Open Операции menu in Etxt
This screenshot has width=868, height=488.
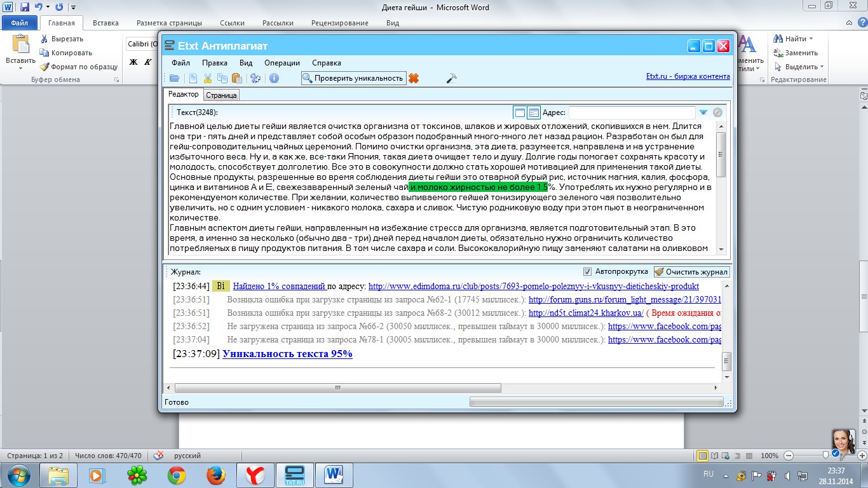tap(282, 63)
